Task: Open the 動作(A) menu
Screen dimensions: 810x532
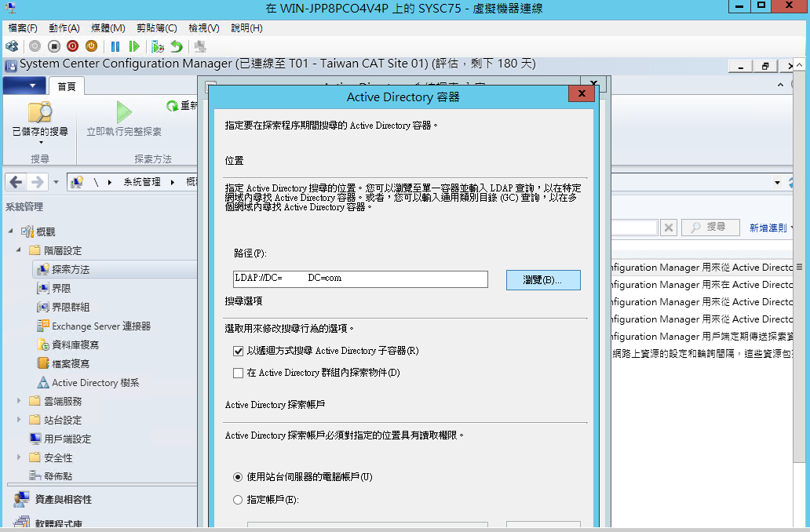Action: coord(64,28)
